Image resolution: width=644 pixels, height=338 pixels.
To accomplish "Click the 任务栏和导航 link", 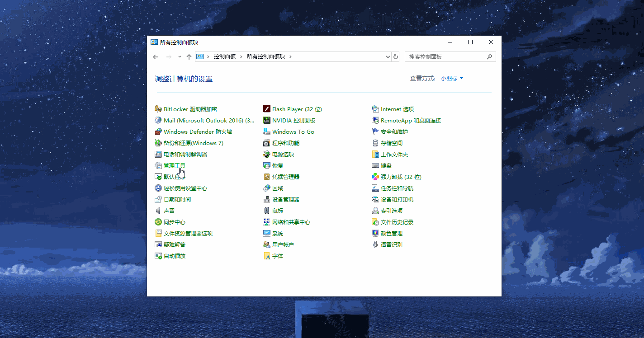I will point(397,188).
